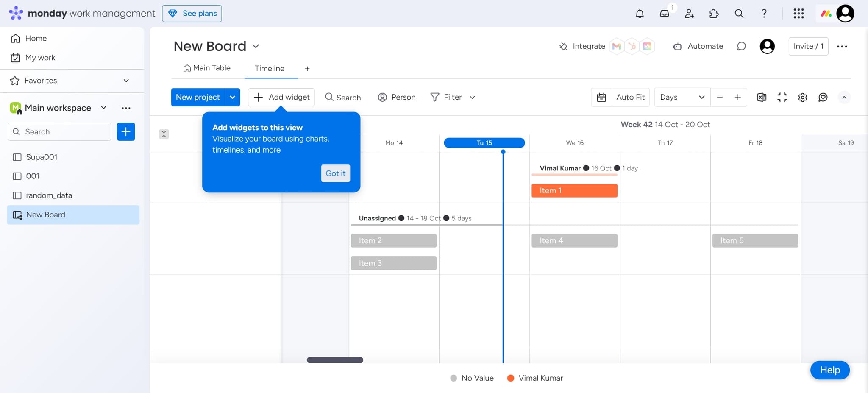This screenshot has height=393, width=868.
Task: Open the apps marketplace puzzle icon
Action: click(x=714, y=14)
